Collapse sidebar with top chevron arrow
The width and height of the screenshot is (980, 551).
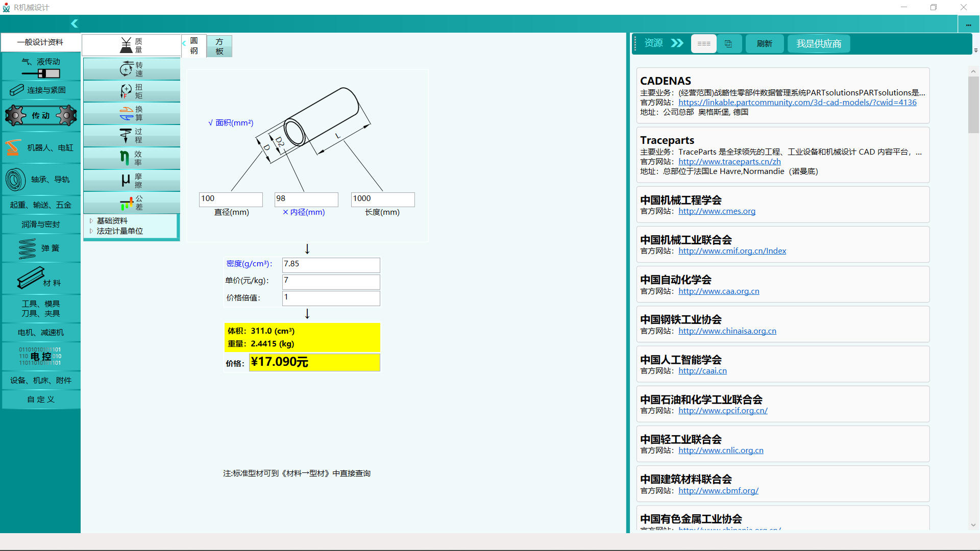[75, 23]
